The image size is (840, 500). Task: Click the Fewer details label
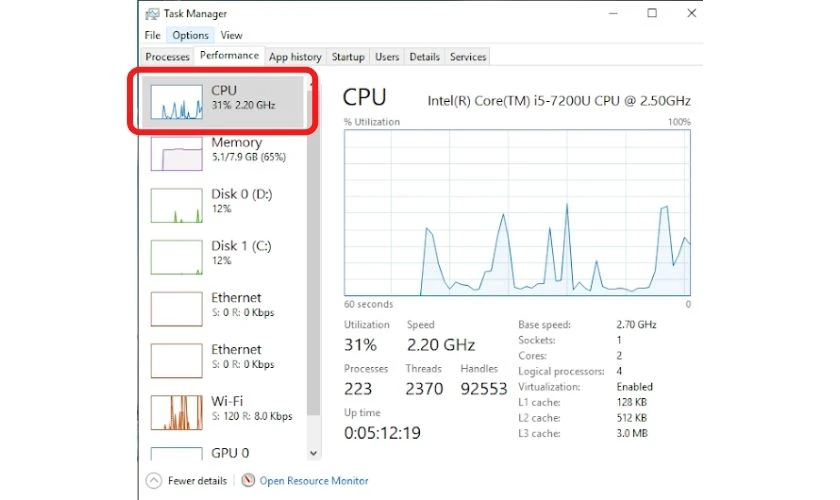(197, 481)
